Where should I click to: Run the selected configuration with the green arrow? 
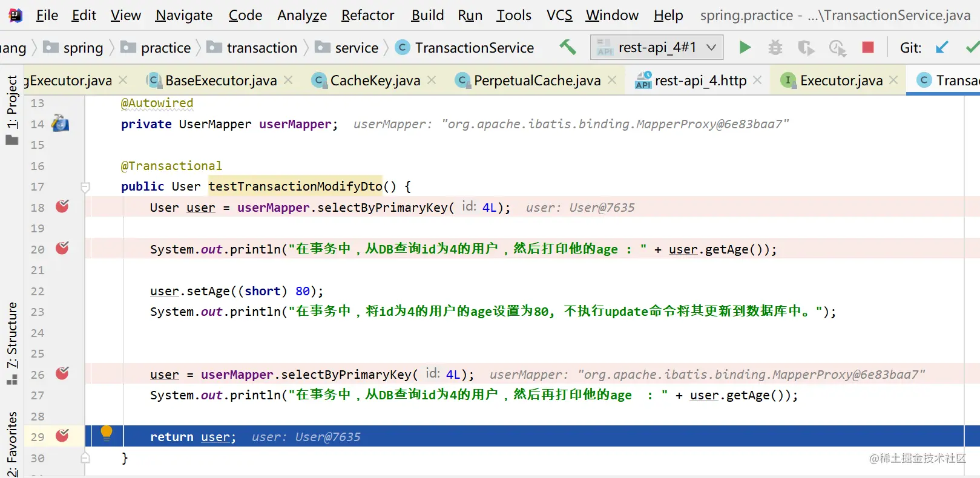tap(745, 47)
